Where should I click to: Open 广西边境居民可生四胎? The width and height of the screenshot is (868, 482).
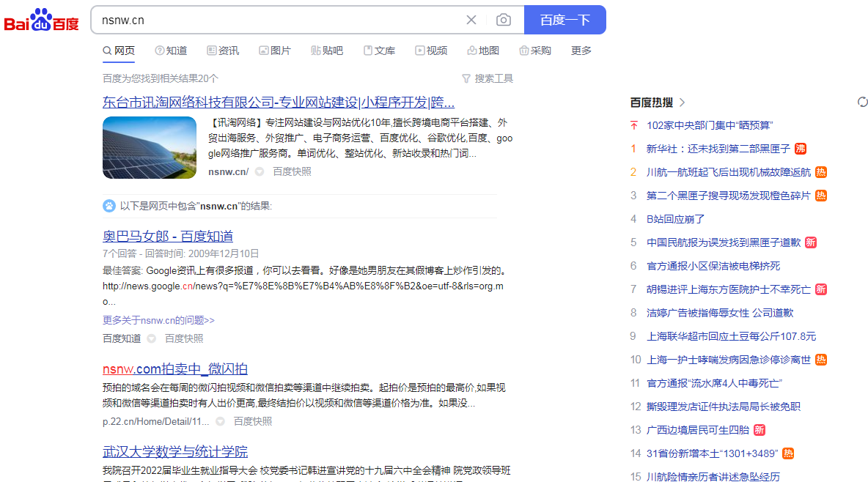(x=697, y=430)
